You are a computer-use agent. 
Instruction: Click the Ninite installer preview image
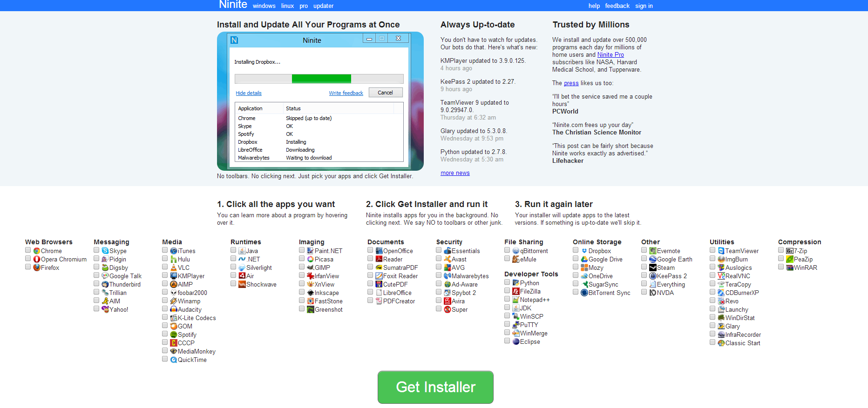coord(320,101)
